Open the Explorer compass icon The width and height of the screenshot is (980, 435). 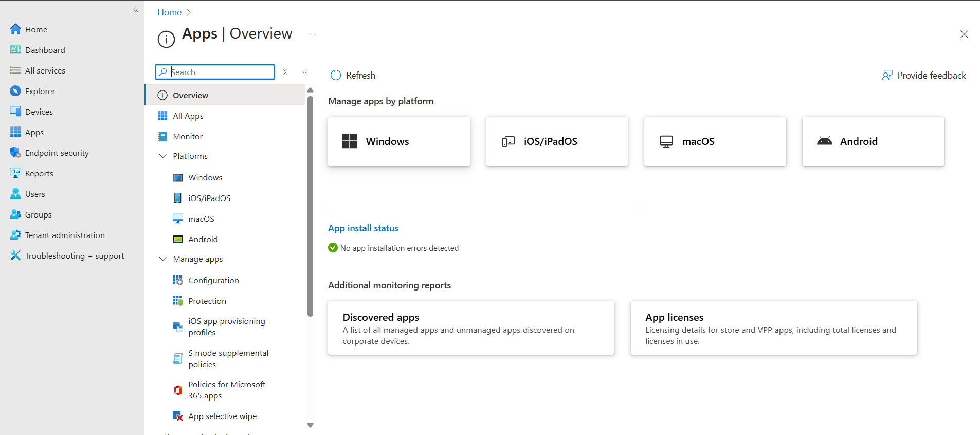click(15, 91)
